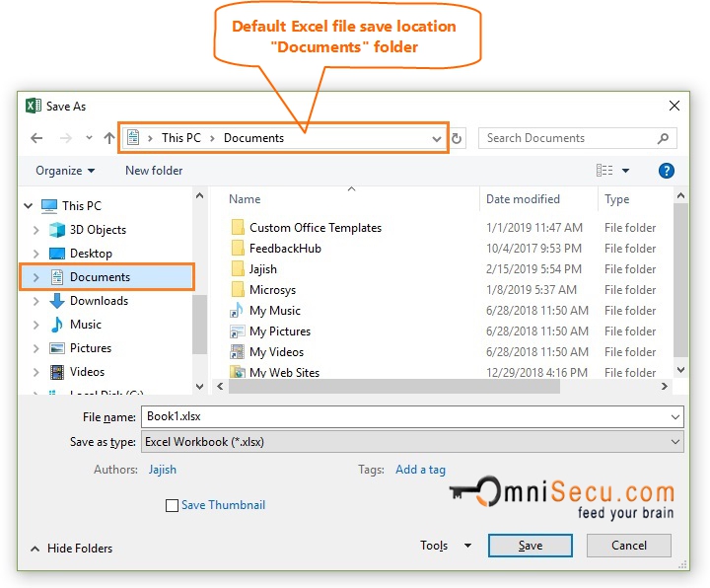
Task: Open the Desktop folder in sidebar
Action: [x=91, y=254]
